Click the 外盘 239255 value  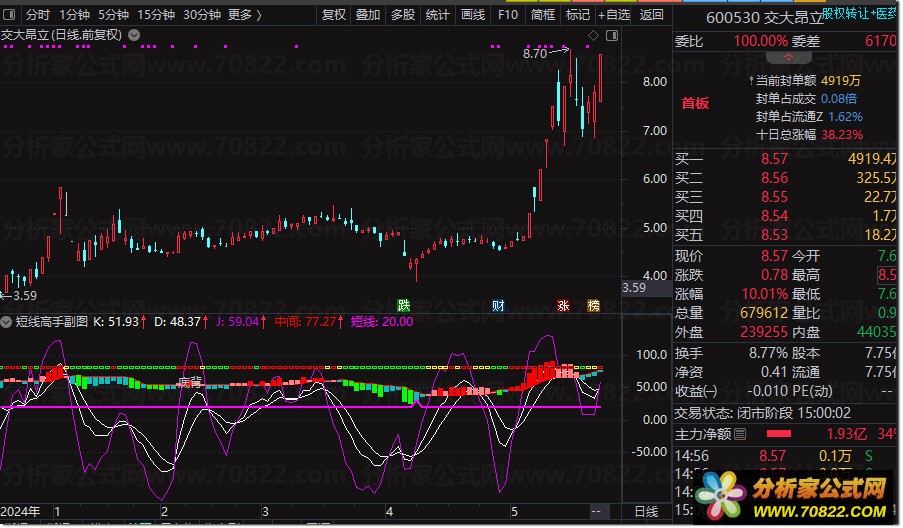coord(764,332)
